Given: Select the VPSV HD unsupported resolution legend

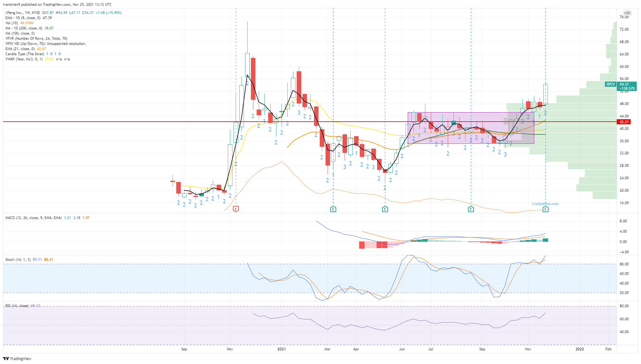Looking at the screenshot, I should (46, 44).
